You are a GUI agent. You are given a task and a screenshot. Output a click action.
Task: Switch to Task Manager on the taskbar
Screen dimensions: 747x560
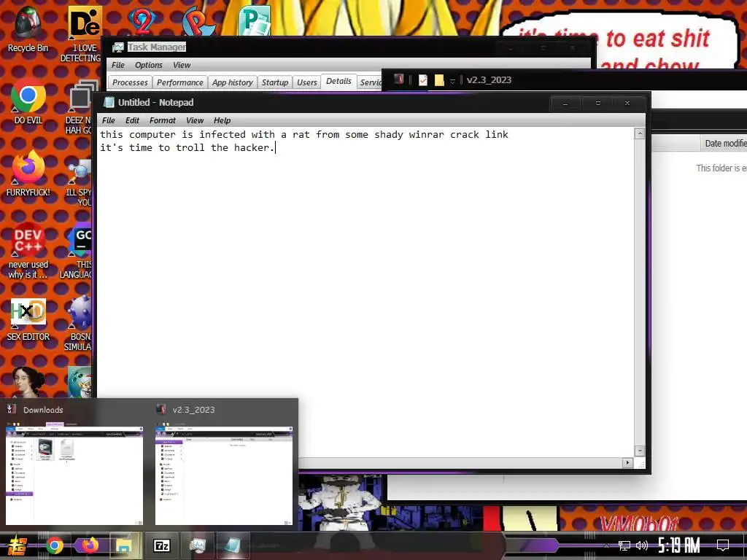pos(197,545)
